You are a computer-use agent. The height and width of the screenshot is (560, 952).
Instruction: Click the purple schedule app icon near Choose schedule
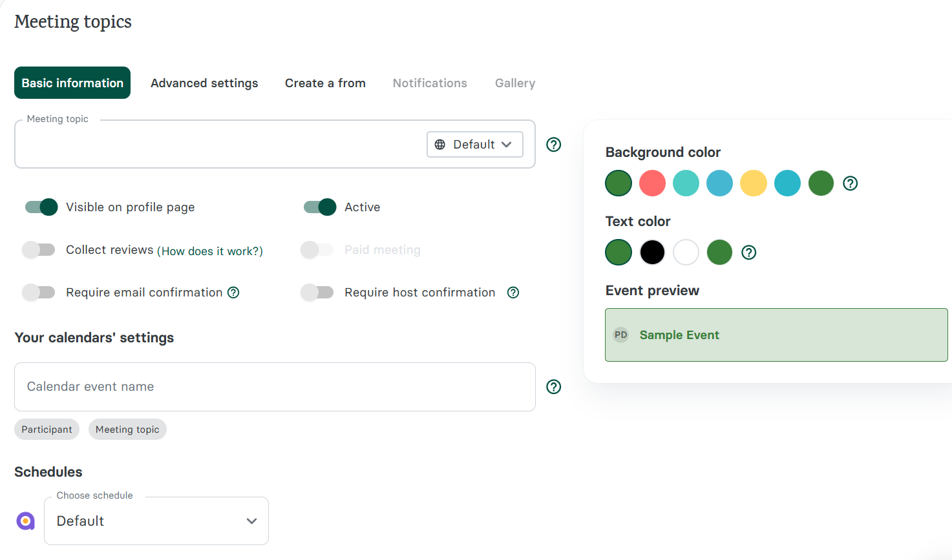point(25,521)
